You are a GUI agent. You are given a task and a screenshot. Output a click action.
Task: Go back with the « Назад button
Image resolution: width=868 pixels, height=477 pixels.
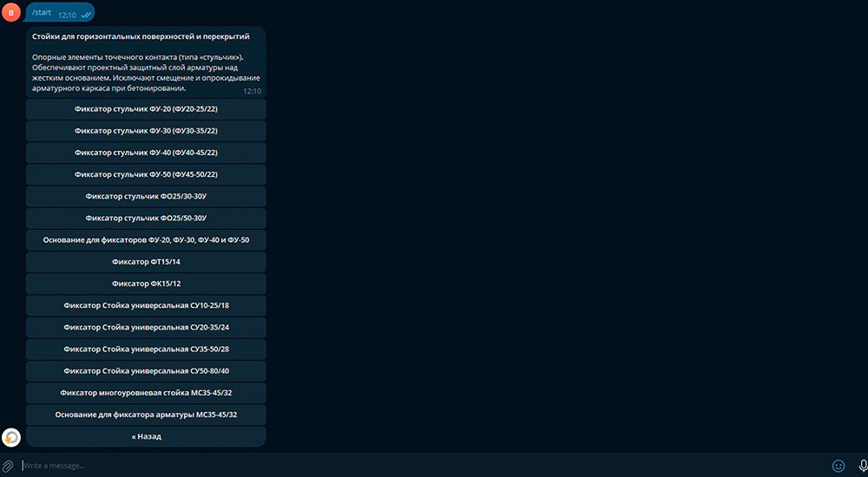click(146, 436)
